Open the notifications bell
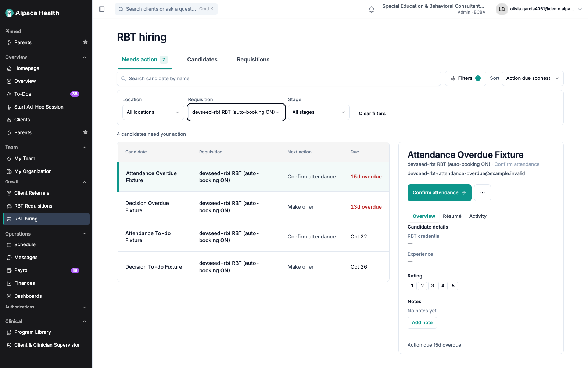This screenshot has width=588, height=368. (372, 9)
